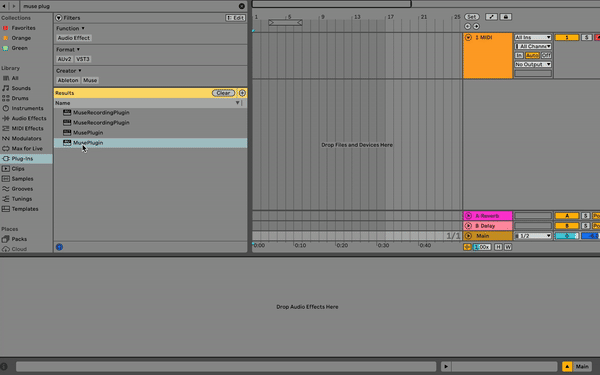
Task: Select the first MuseRecordingPlugin result
Action: [x=150, y=112]
